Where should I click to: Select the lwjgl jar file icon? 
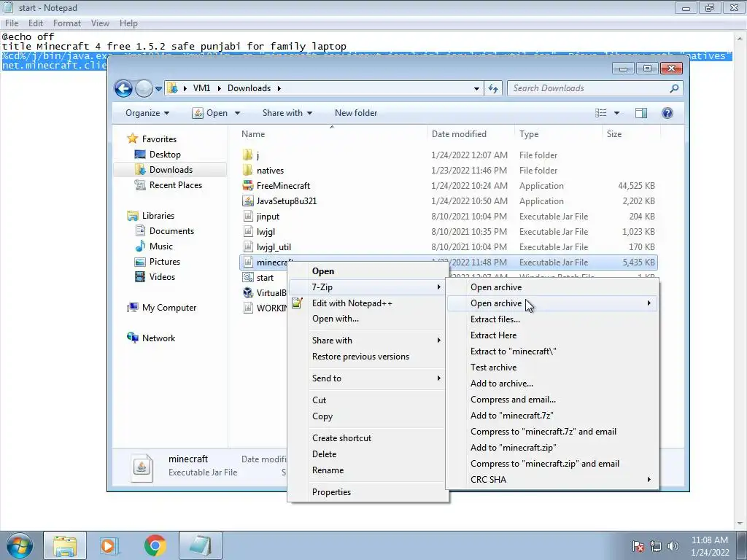(248, 232)
